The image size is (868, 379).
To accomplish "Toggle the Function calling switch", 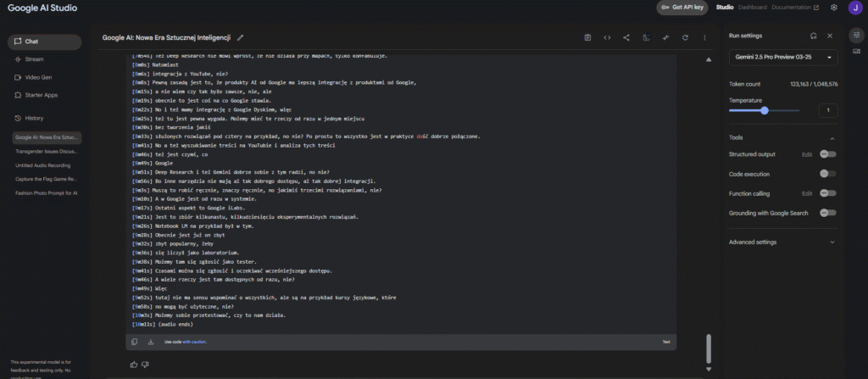I will [x=827, y=193].
